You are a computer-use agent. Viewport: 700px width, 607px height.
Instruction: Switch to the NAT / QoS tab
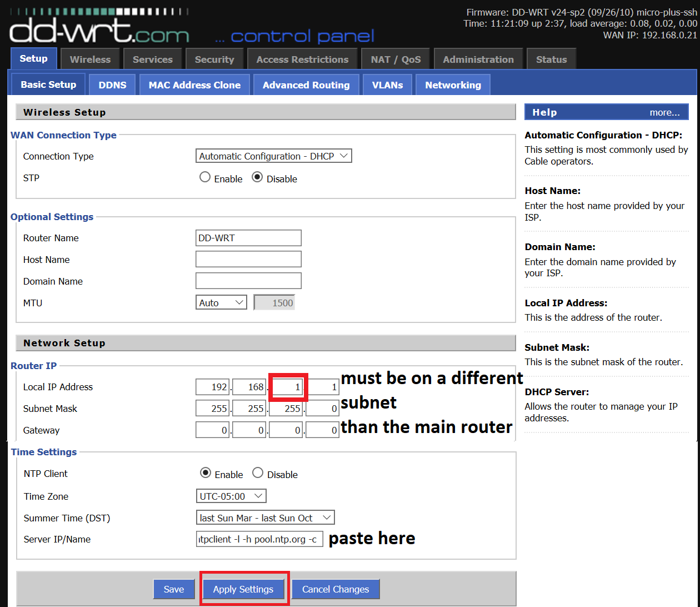(x=396, y=59)
